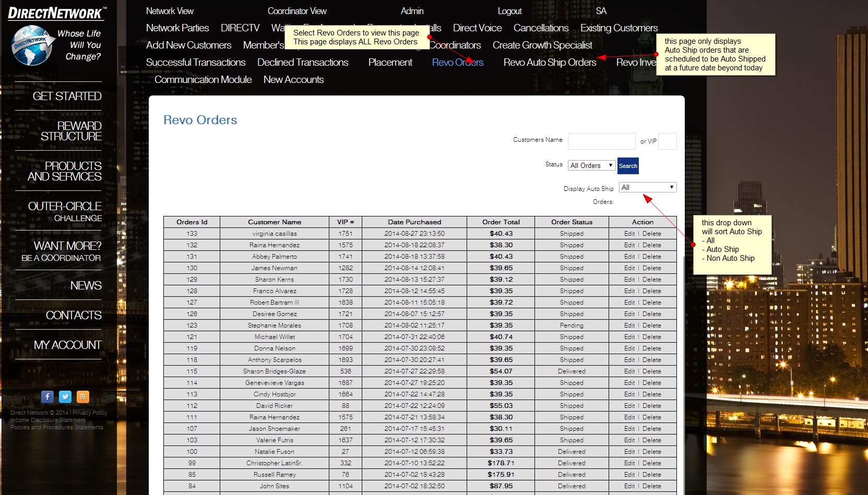Viewport: 868px width, 495px height.
Task: Click the Customer Name column header
Action: (x=275, y=222)
